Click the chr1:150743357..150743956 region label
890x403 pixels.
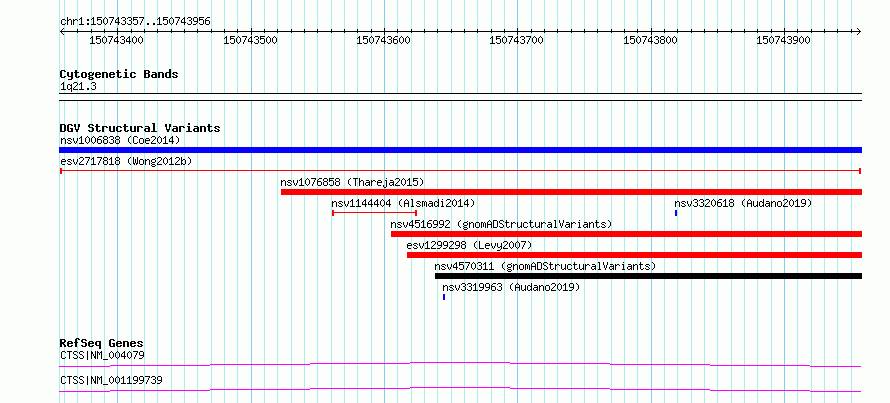point(135,22)
